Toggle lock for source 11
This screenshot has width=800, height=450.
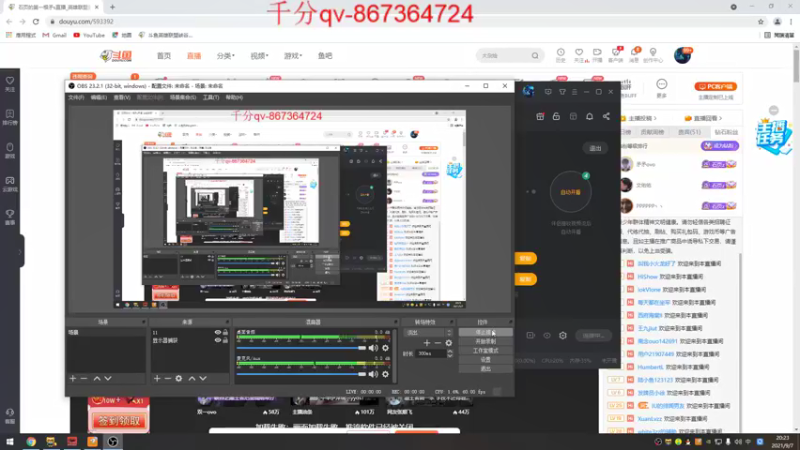[225, 333]
